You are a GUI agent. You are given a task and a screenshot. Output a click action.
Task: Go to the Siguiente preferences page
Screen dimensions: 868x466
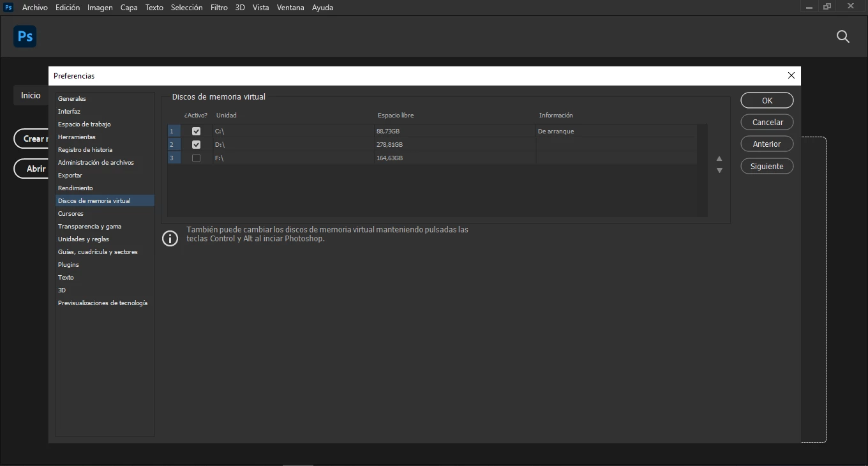click(x=767, y=166)
